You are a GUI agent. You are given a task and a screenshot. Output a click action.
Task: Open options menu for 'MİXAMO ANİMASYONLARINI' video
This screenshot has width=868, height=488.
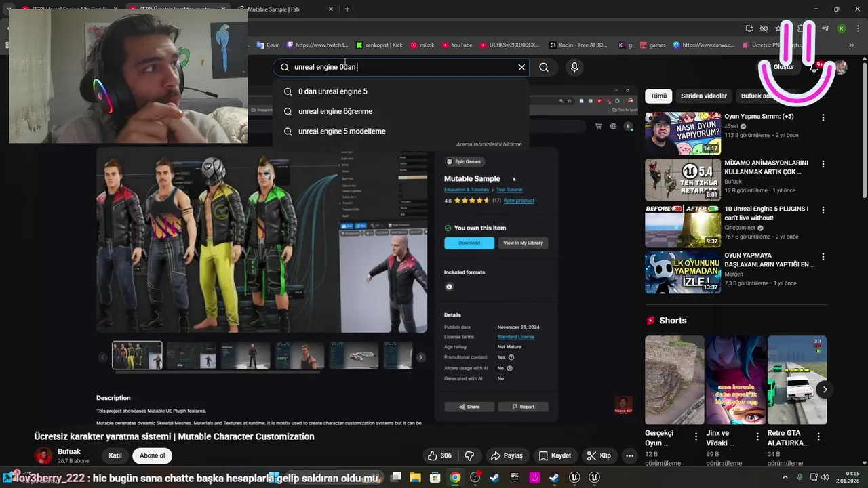pyautogui.click(x=823, y=164)
